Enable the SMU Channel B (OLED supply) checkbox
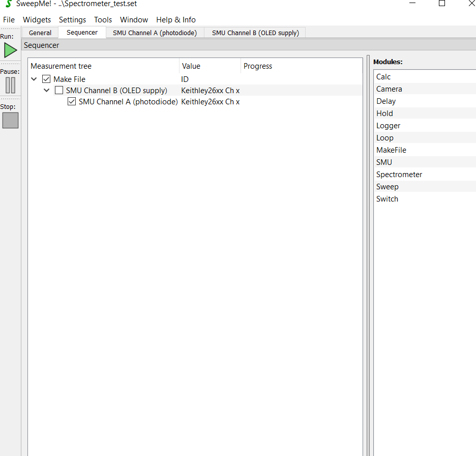This screenshot has width=476, height=456. 59,91
